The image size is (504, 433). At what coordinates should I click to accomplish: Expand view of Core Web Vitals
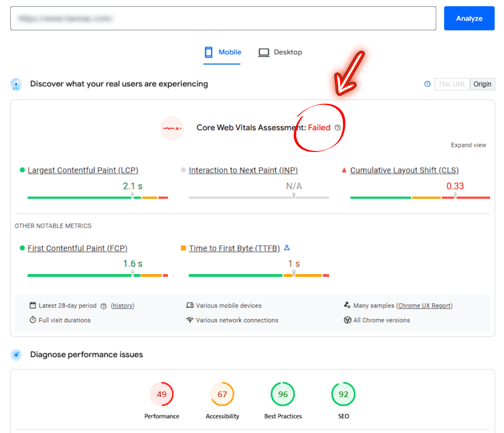point(468,145)
